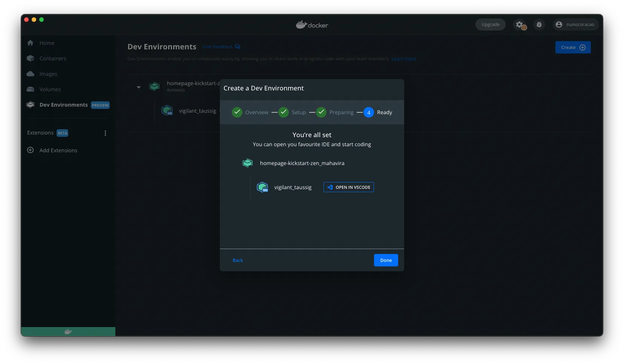The height and width of the screenshot is (364, 624).
Task: Open the Extensions three-dot menu
Action: 105,133
